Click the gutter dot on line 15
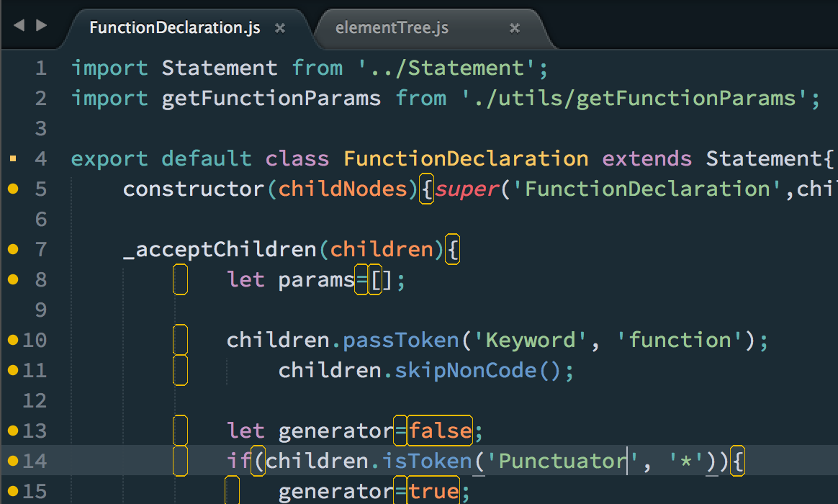 point(13,490)
